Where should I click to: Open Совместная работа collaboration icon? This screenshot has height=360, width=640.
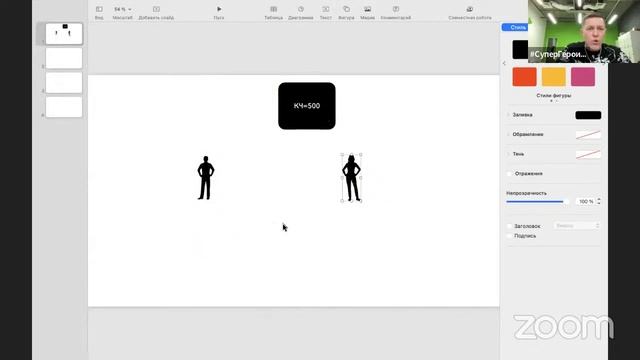coord(470,9)
